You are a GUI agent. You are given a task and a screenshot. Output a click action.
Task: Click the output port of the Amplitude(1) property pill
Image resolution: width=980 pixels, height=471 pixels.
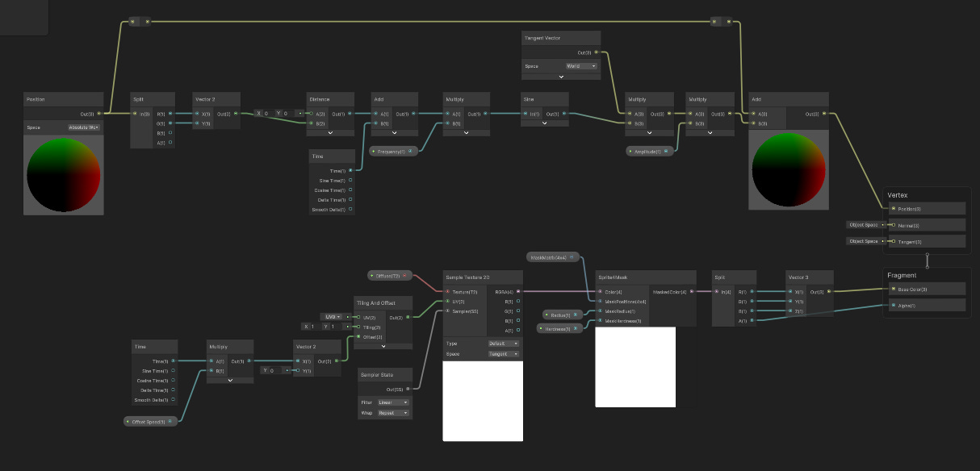tap(666, 151)
